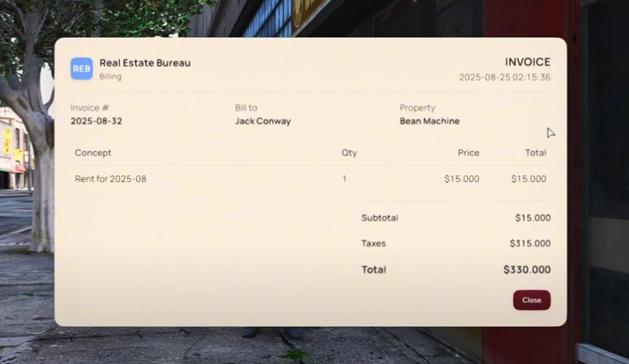This screenshot has height=364, width=629.
Task: Click the Invoice # label
Action: (x=90, y=107)
